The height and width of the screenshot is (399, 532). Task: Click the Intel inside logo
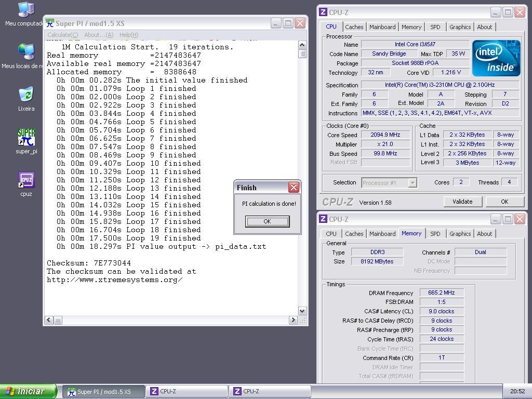[496, 58]
